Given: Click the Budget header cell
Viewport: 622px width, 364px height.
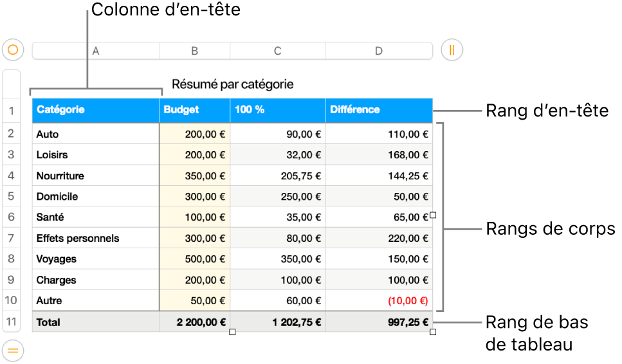Looking at the screenshot, I should (x=194, y=110).
